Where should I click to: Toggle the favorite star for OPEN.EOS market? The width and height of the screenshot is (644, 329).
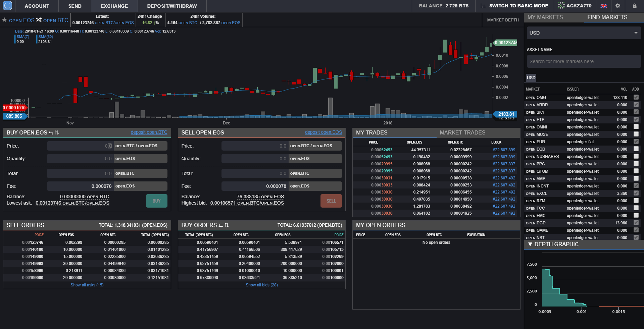point(4,20)
